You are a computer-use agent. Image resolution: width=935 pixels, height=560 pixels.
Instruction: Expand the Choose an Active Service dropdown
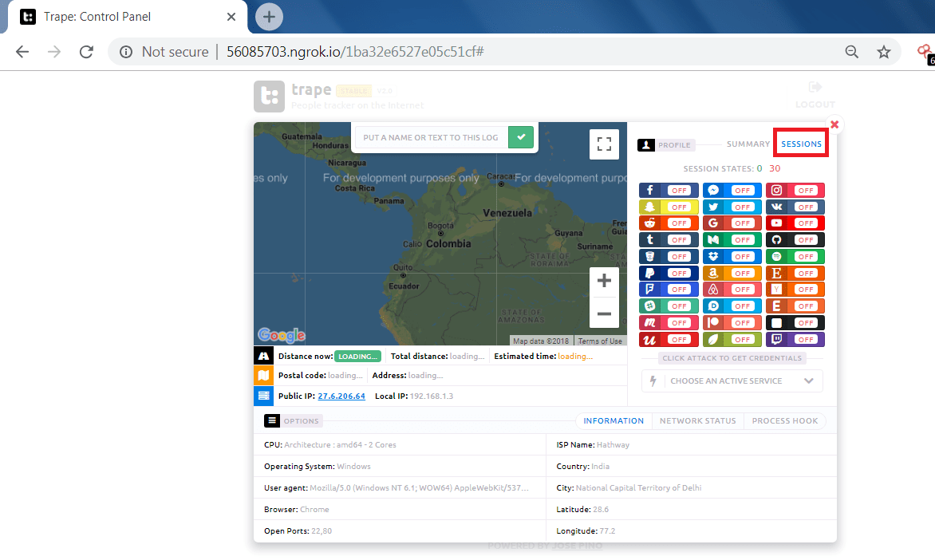click(732, 381)
